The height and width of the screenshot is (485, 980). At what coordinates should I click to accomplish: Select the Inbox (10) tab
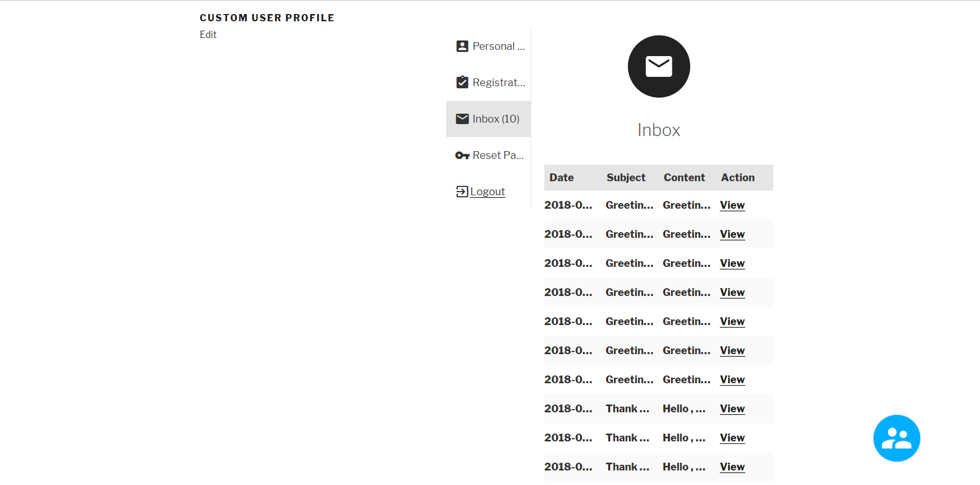coord(495,119)
